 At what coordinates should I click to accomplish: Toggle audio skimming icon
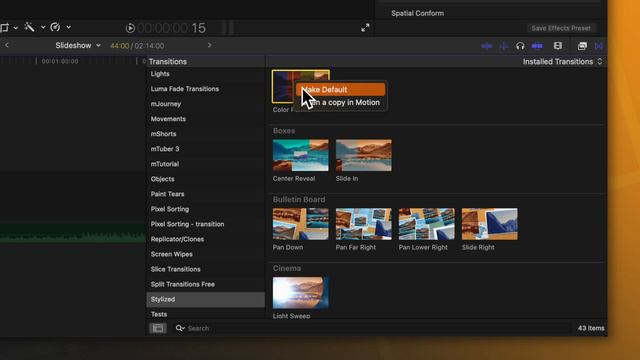click(504, 46)
